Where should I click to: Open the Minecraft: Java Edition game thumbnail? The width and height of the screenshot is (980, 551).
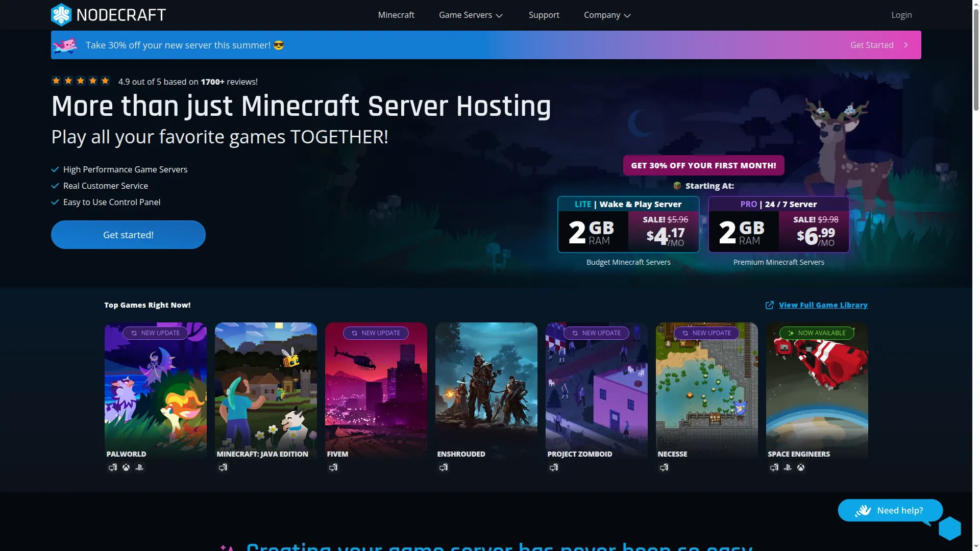(x=266, y=390)
